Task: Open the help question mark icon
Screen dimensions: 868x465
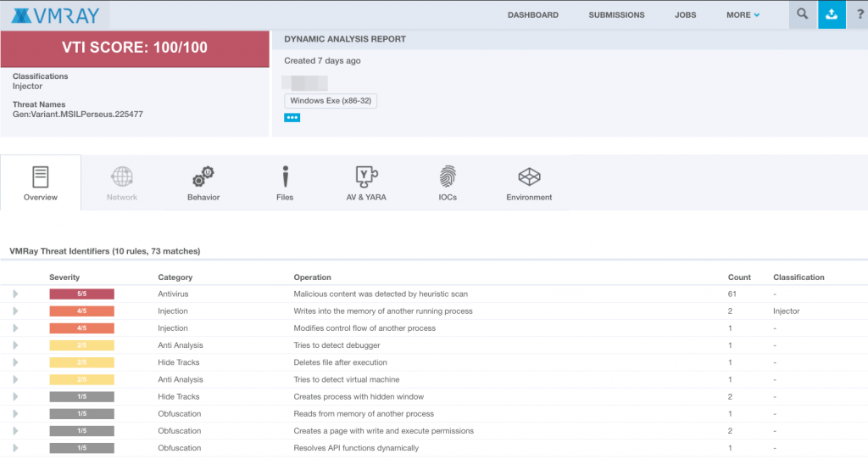Action: [x=860, y=15]
